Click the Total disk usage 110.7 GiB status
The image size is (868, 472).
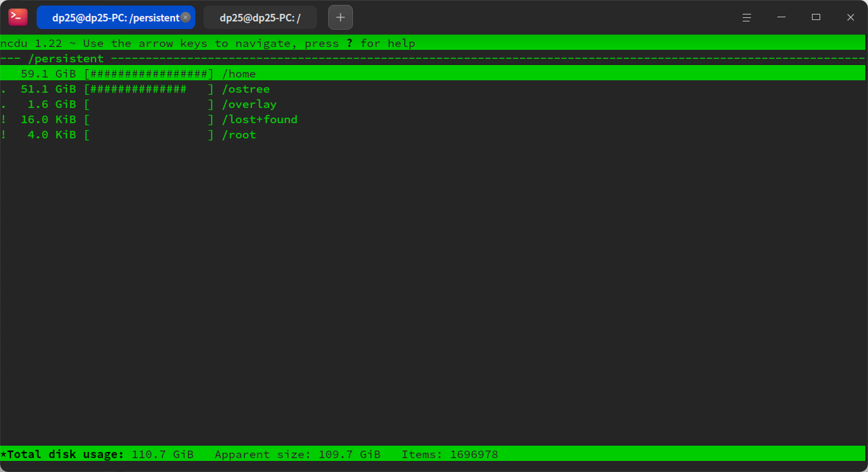point(97,454)
